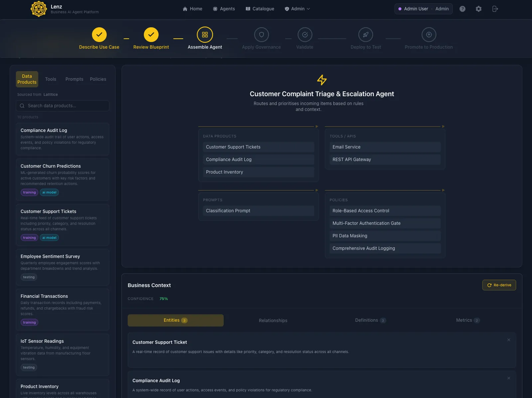Open the Home nav icon
Image resolution: width=532 pixels, height=398 pixels.
click(x=185, y=9)
